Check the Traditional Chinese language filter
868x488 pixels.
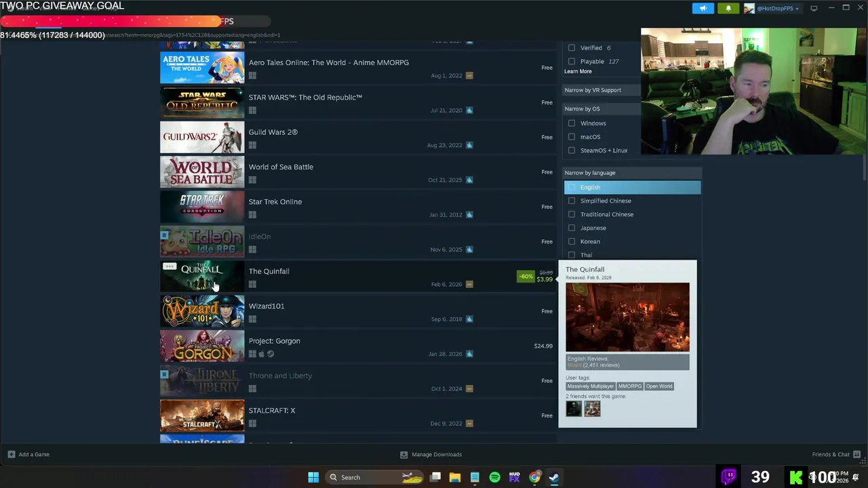[572, 214]
